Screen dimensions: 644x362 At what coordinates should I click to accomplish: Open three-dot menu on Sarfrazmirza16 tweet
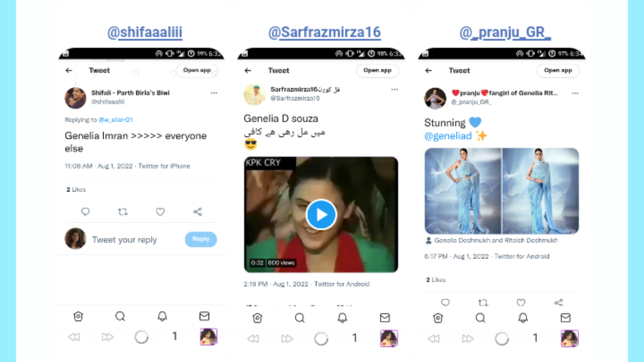[x=394, y=89]
